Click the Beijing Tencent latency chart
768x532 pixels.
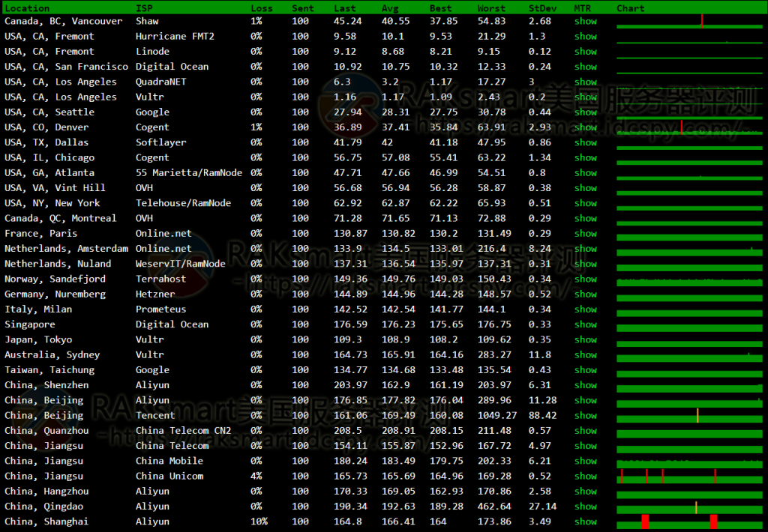[x=690, y=416]
